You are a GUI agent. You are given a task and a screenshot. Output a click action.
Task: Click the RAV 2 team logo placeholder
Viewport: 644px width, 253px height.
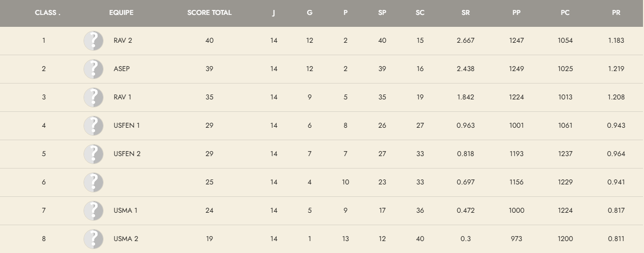point(94,41)
